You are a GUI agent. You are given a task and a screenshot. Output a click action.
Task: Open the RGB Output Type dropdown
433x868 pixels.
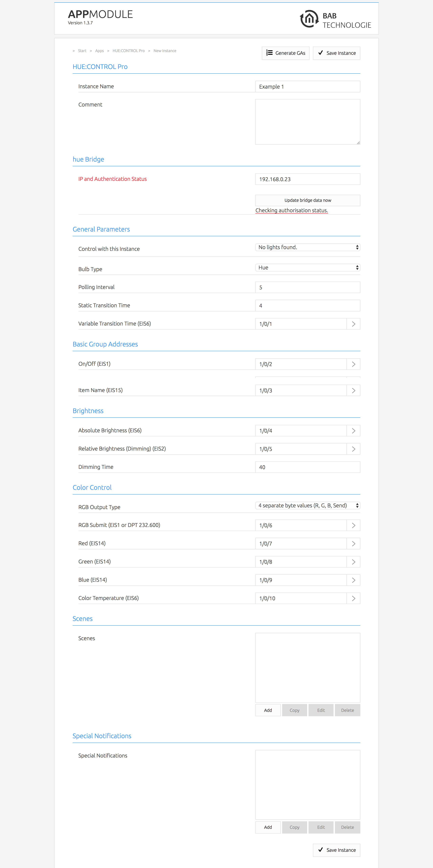(307, 505)
